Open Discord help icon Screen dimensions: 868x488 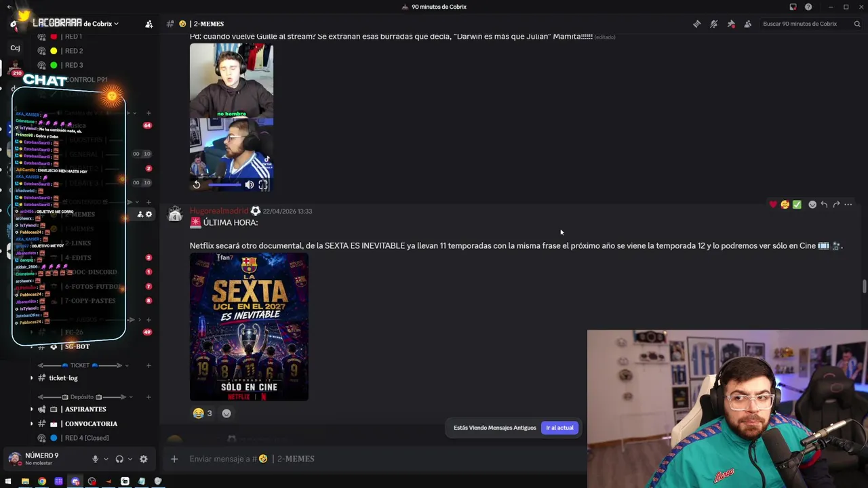[808, 7]
